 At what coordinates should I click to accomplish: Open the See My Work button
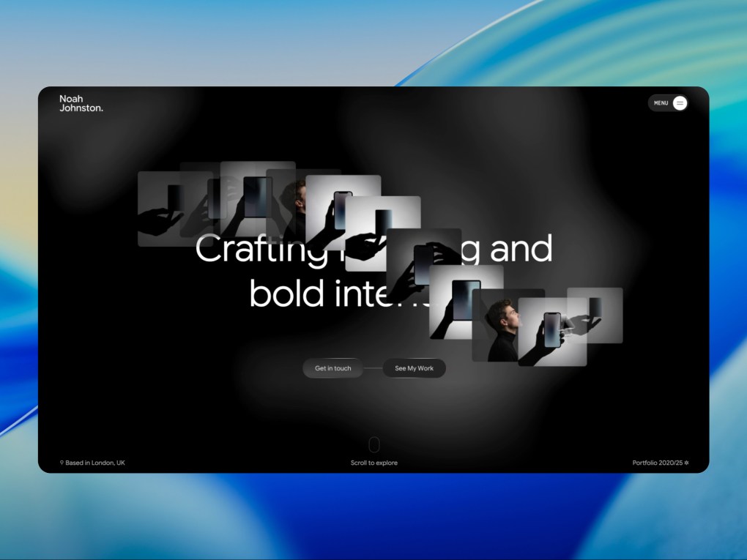(x=414, y=368)
